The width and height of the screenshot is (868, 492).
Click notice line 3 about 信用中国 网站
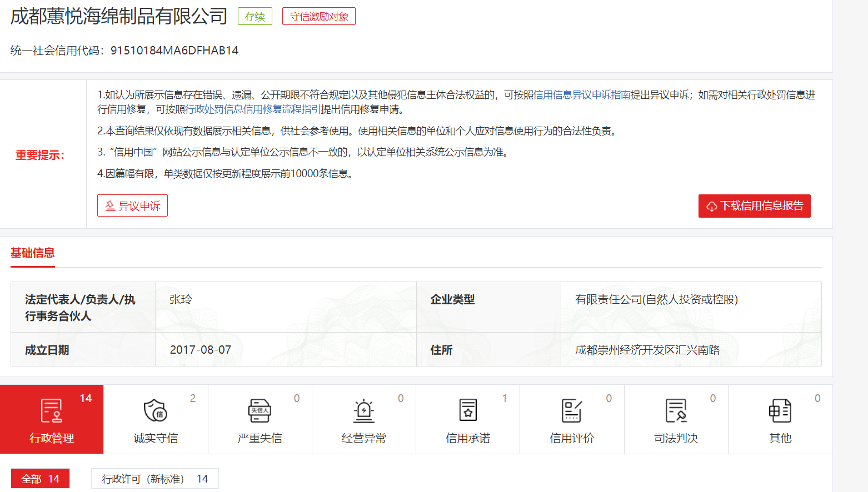click(305, 152)
